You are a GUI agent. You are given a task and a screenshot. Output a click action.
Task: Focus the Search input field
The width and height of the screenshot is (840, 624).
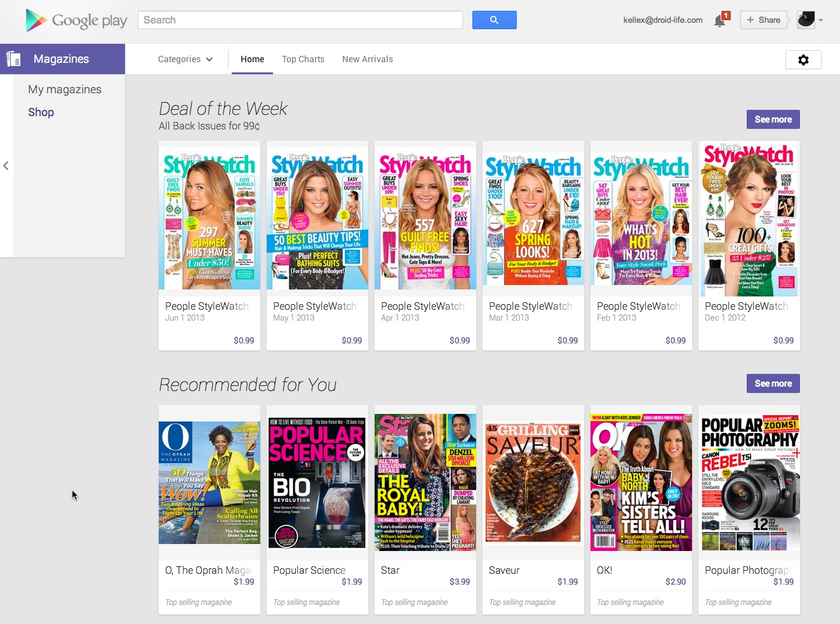click(300, 20)
